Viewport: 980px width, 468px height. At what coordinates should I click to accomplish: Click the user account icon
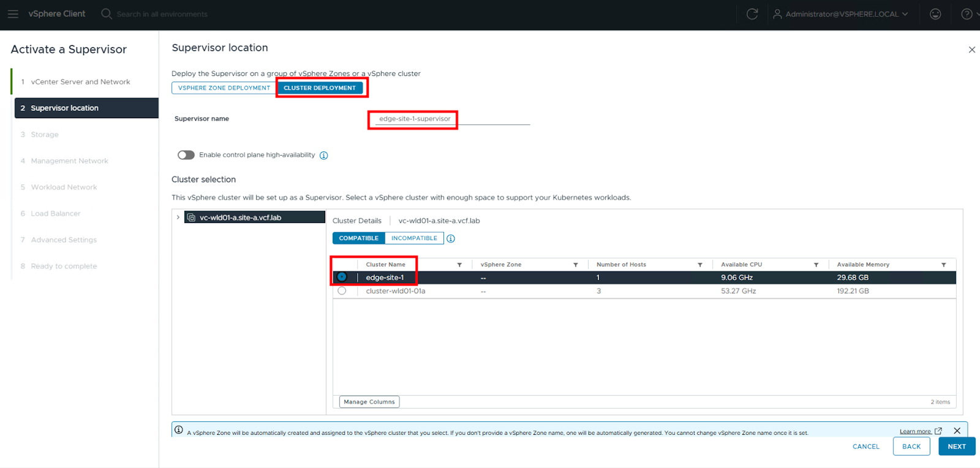pyautogui.click(x=777, y=13)
